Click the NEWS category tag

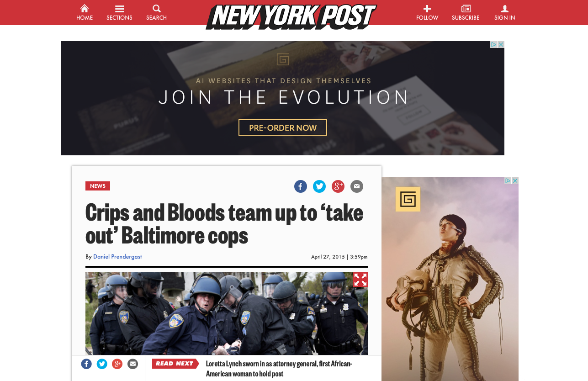coord(98,186)
